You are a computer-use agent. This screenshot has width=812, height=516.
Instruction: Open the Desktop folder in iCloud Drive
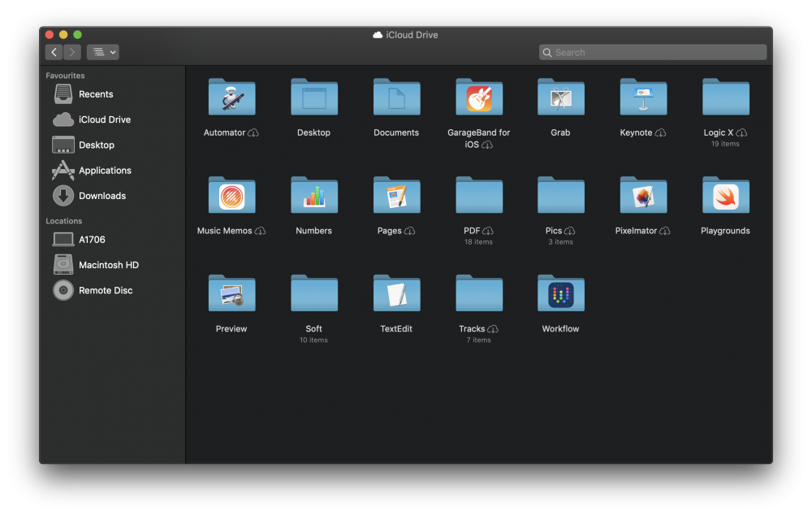click(x=313, y=97)
